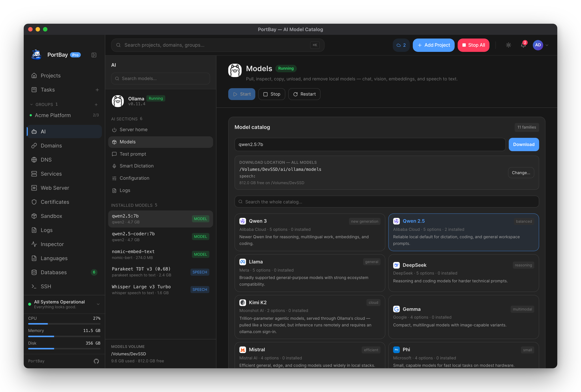Select Models AI section
Screen dimensions: 581x392
(160, 142)
